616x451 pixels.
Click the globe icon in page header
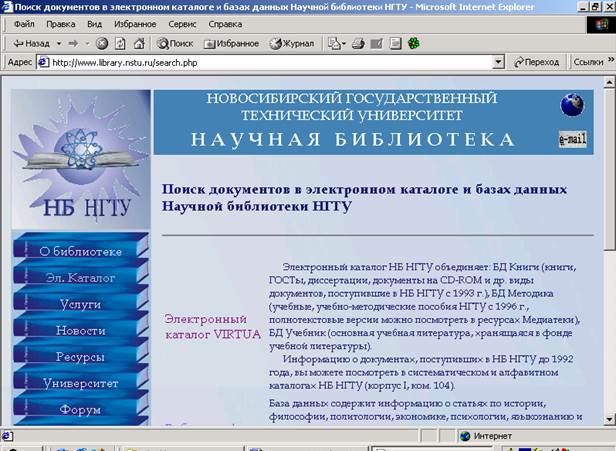pyautogui.click(x=572, y=105)
